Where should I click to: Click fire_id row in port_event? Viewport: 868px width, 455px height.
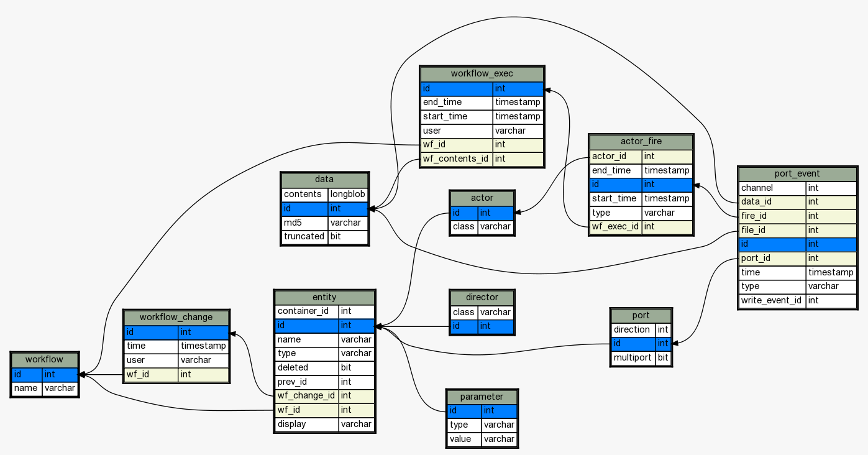798,216
